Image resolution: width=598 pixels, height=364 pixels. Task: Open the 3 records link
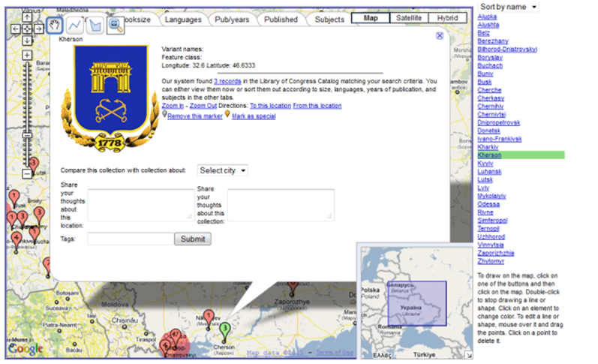[x=227, y=81]
